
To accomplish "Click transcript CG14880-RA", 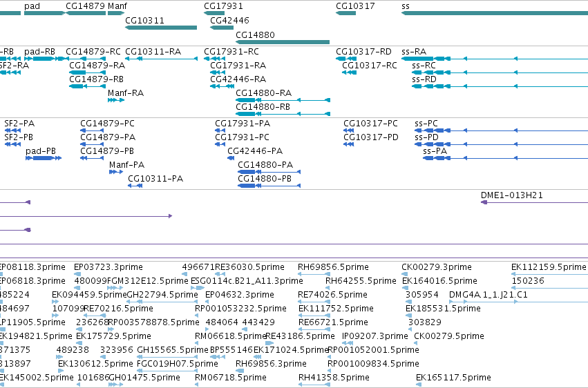I will (264, 93).
